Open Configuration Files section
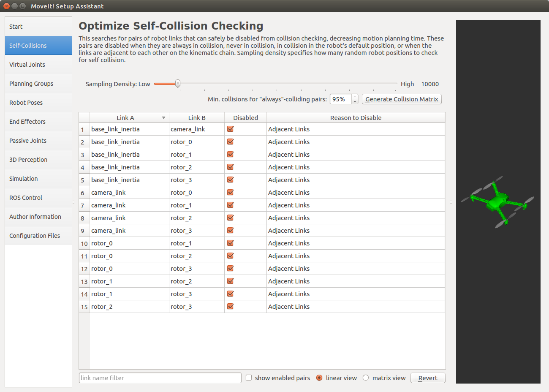This screenshot has height=392, width=549. point(38,236)
